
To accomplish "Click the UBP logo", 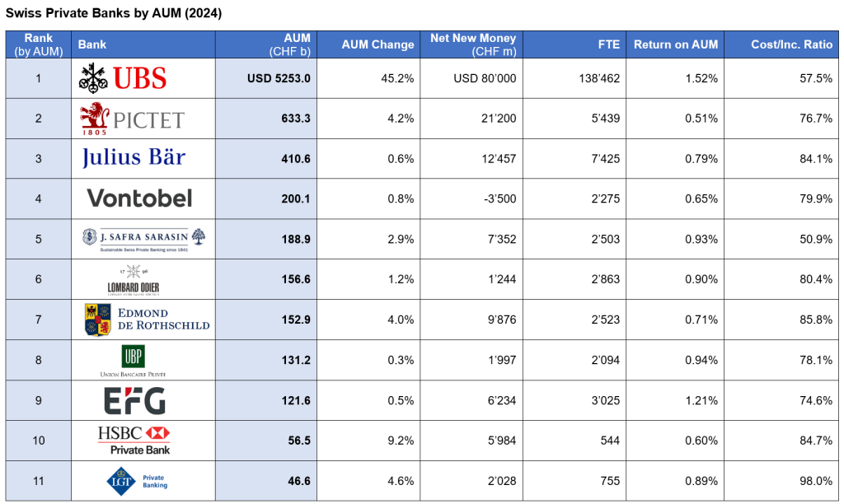I will [134, 360].
